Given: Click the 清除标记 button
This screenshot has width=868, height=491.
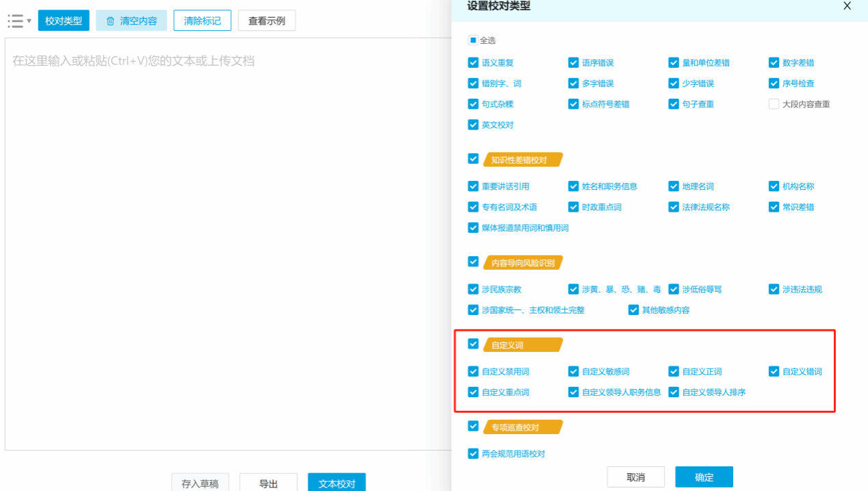Looking at the screenshot, I should [x=203, y=21].
